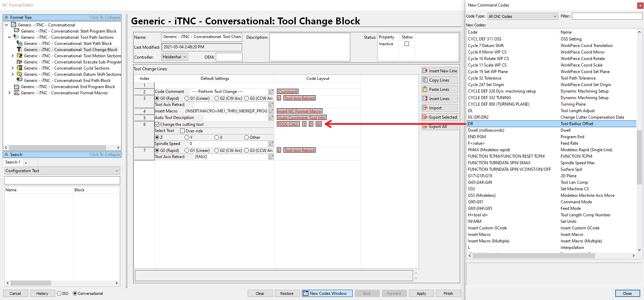Open the Configuration Text dropdown

point(62,171)
